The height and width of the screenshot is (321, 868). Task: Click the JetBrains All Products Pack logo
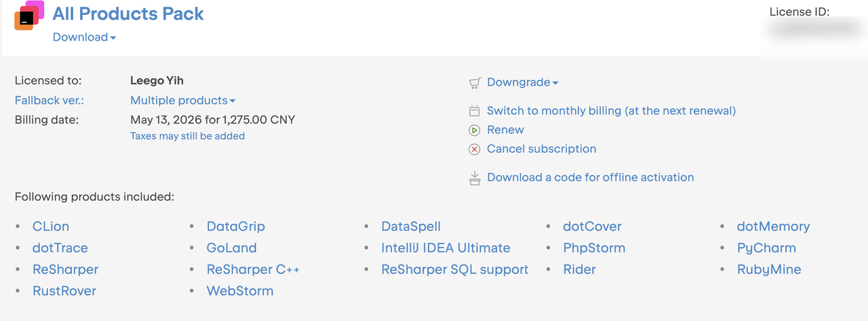[x=29, y=16]
